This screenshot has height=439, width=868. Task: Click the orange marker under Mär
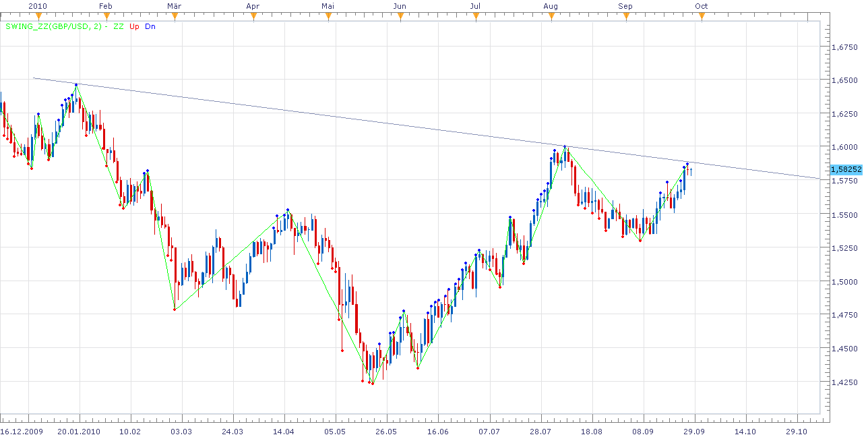click(174, 16)
